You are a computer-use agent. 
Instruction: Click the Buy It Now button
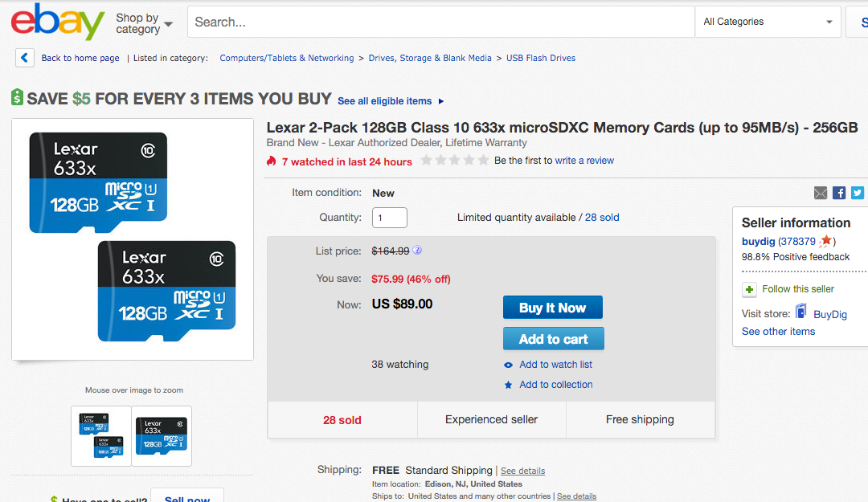[x=552, y=307]
